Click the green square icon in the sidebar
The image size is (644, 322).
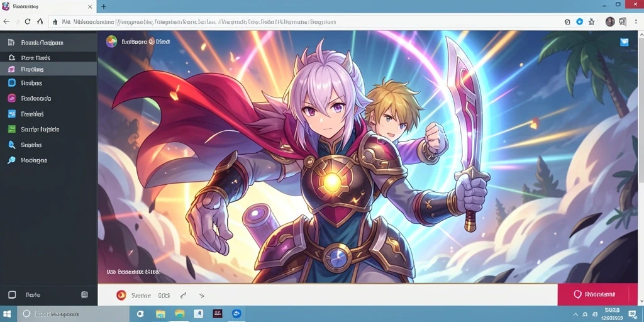[x=12, y=130]
